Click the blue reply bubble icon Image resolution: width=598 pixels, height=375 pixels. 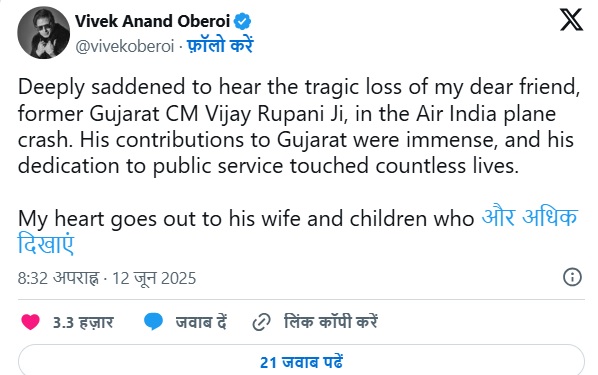153,322
